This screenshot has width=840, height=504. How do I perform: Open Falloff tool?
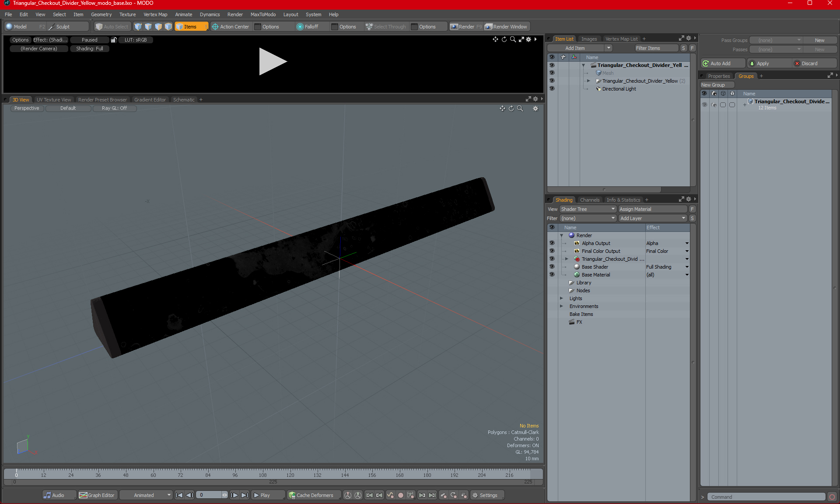click(308, 27)
